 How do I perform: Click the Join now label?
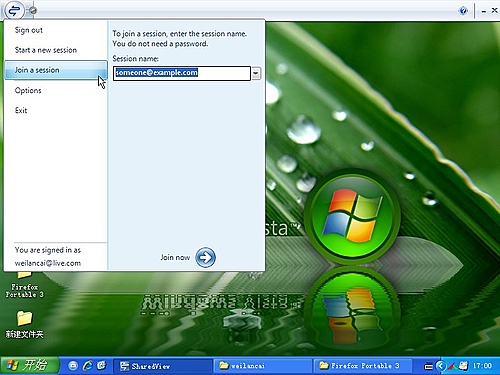[x=175, y=257]
